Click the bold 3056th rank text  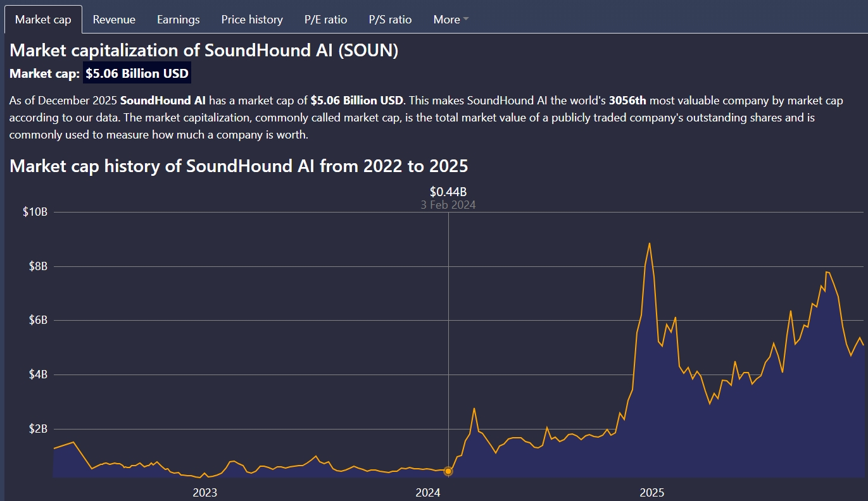coord(627,101)
